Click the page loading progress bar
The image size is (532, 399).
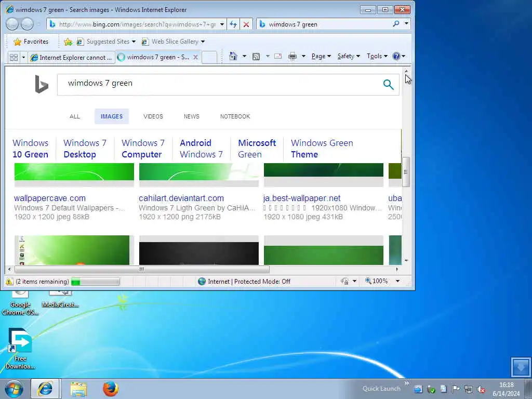tap(96, 281)
